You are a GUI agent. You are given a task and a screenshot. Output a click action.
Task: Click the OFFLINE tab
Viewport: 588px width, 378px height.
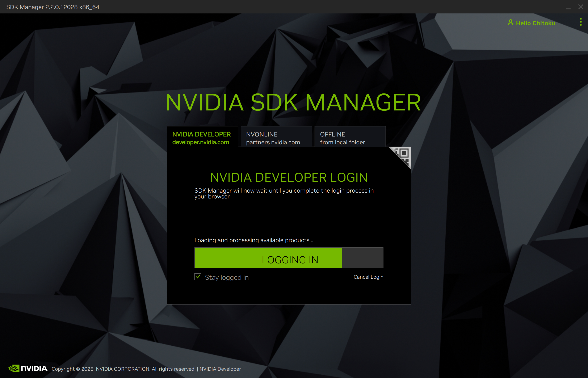[350, 137]
